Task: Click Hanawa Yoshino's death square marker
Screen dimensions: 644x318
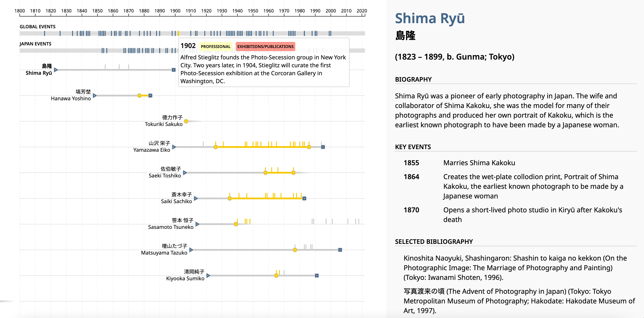Action: 150,96
